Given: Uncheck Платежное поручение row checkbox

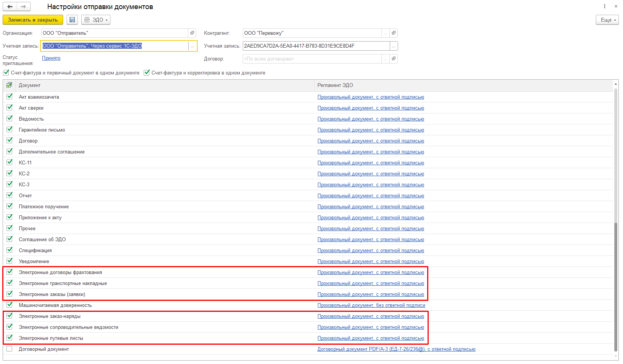Looking at the screenshot, I should [9, 206].
